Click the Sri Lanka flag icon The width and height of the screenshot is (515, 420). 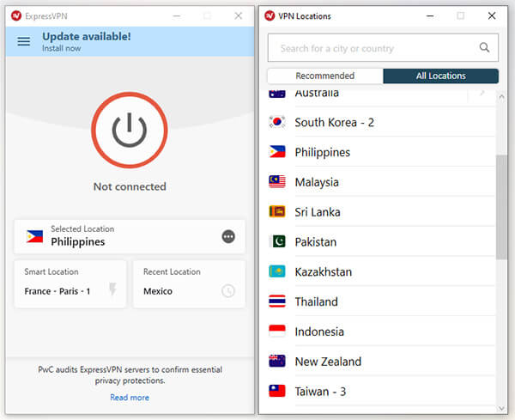coord(277,211)
